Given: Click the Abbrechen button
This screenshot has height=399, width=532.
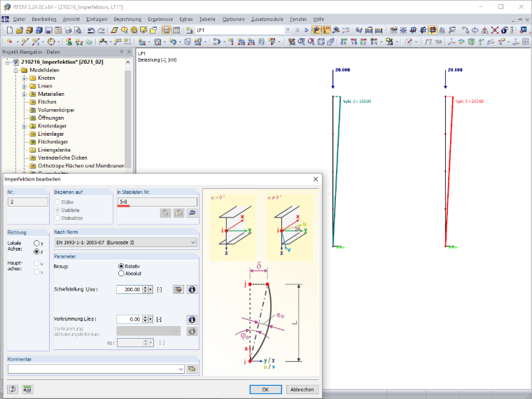Looking at the screenshot, I should tap(302, 389).
